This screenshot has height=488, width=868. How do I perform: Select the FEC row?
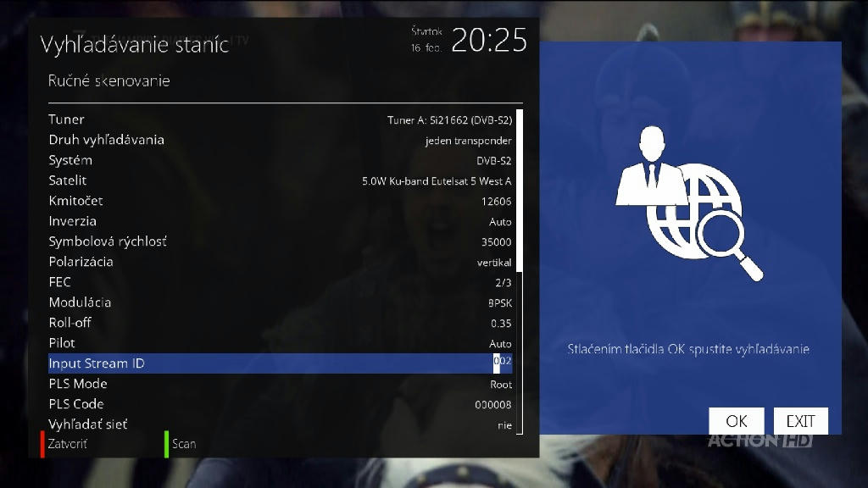pos(280,283)
